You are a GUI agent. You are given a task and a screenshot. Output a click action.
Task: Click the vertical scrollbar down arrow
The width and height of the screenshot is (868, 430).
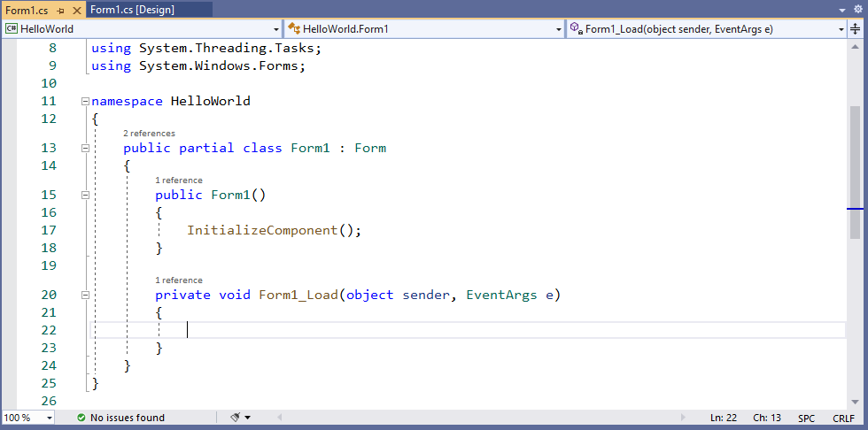tap(856, 403)
